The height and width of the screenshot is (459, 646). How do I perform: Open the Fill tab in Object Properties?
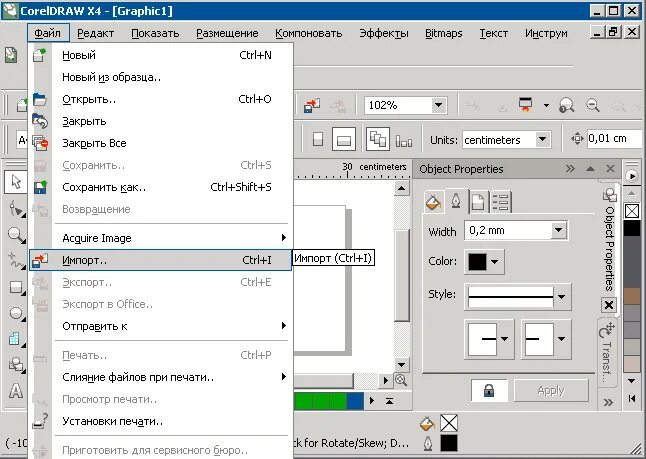coord(433,202)
